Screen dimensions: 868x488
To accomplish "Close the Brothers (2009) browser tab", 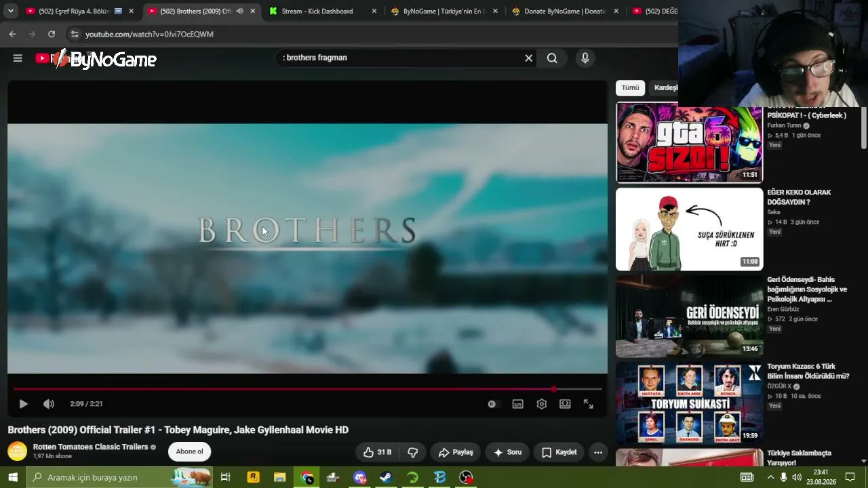I will (x=253, y=11).
